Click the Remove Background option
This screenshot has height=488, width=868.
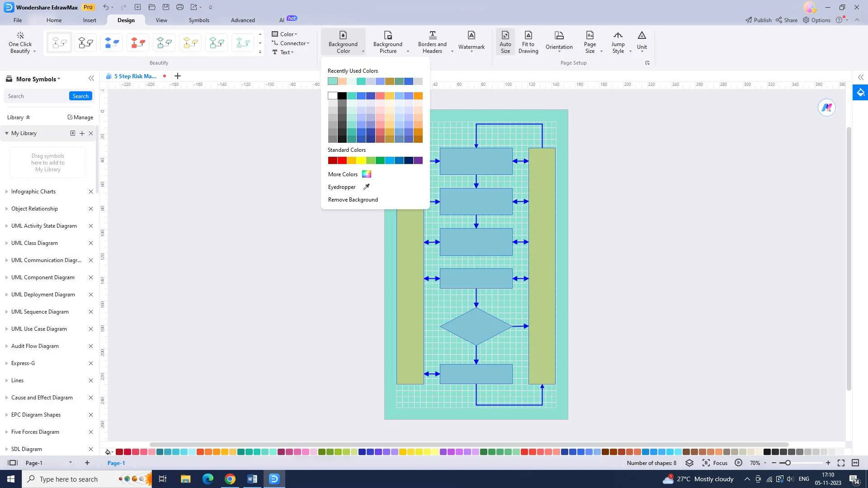pyautogui.click(x=353, y=200)
